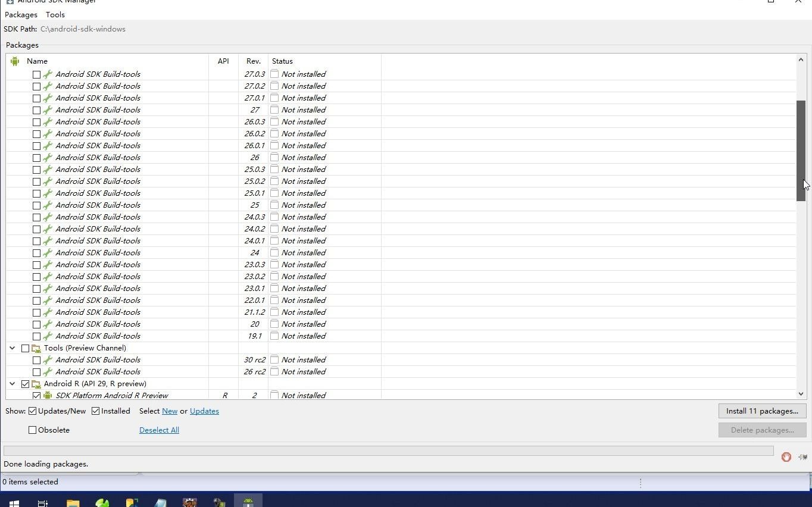Viewport: 812px width, 507px height.
Task: Click the vertical scrollbar up arrow
Action: click(801, 60)
